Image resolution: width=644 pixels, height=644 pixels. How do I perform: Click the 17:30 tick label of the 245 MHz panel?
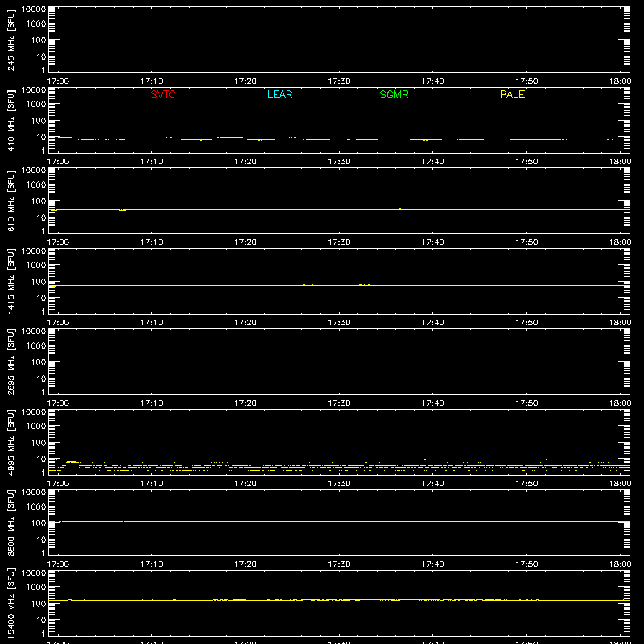point(339,81)
